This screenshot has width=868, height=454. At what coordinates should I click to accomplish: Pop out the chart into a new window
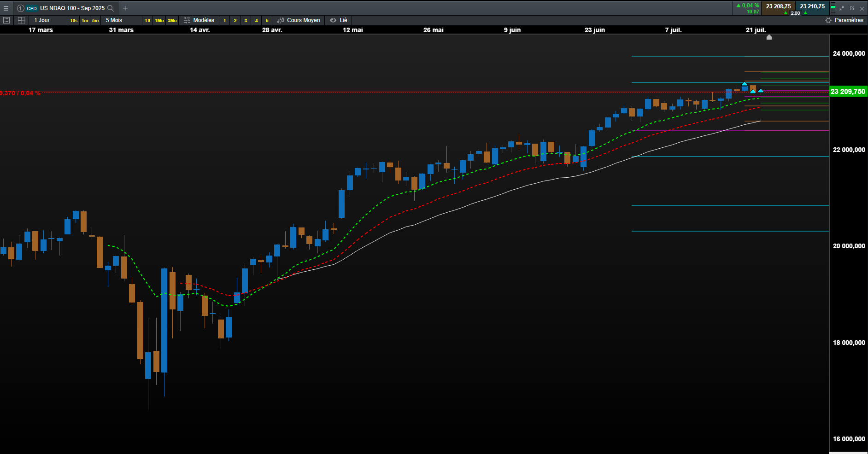pyautogui.click(x=852, y=8)
